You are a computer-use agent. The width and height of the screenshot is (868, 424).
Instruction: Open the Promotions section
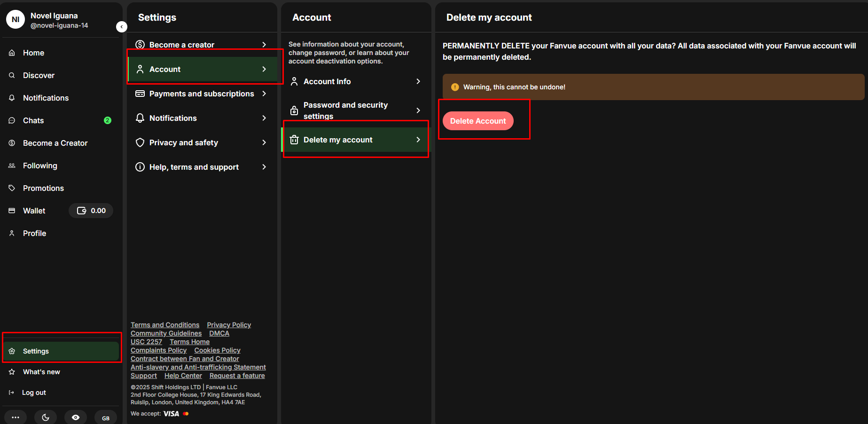pos(43,188)
